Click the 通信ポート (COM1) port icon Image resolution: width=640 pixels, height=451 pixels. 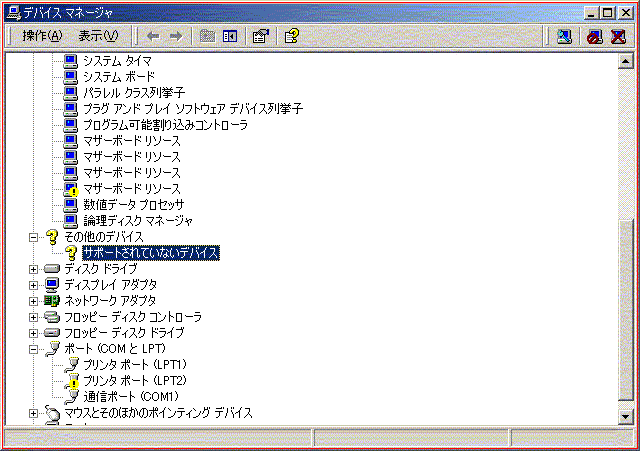pos(71,397)
